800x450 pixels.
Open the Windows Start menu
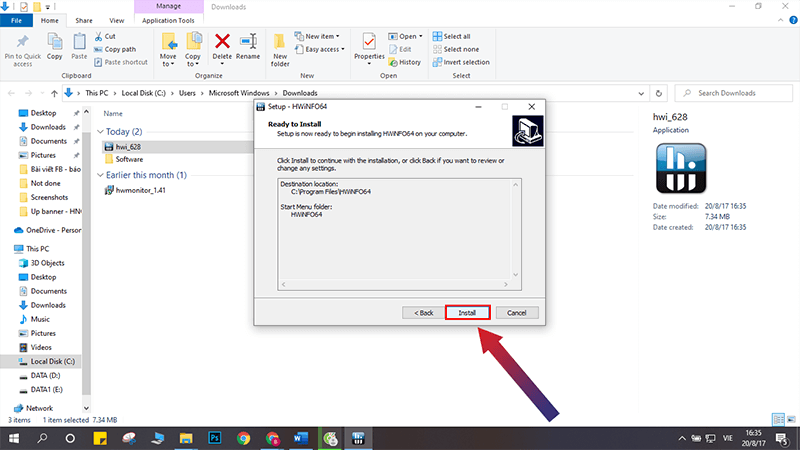[x=14, y=438]
